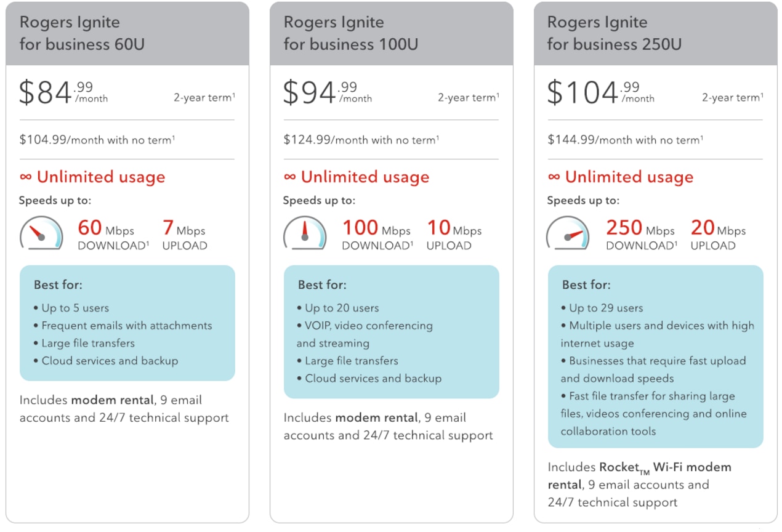Click the $104.99/month 2-year term price
782x532 pixels.
600,92
